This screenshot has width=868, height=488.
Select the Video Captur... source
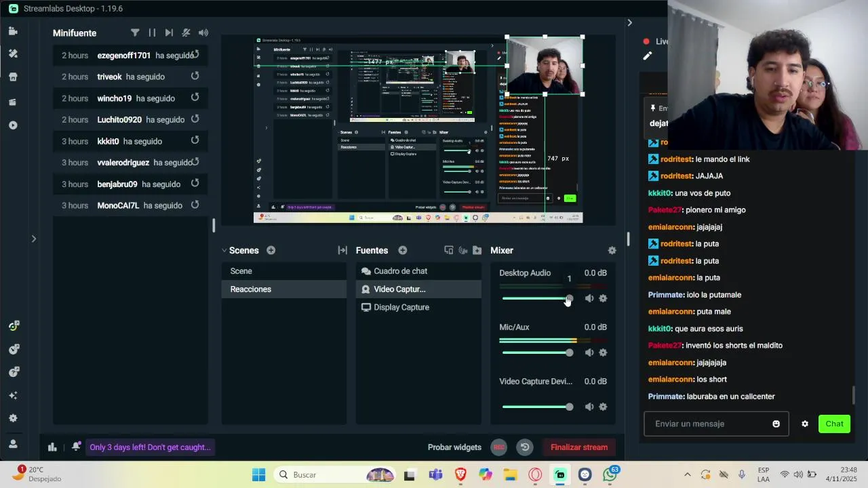pos(418,289)
